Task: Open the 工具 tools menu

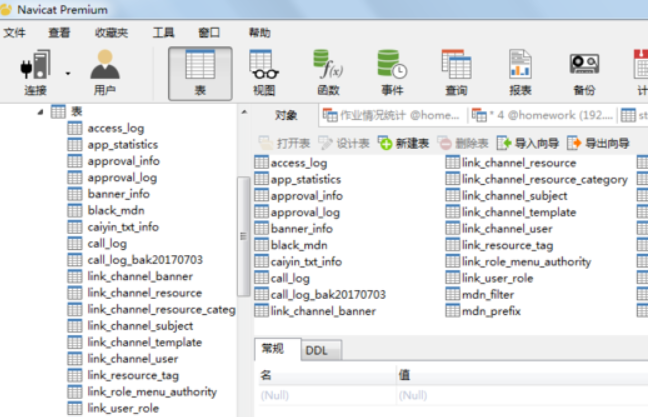Action: (164, 32)
